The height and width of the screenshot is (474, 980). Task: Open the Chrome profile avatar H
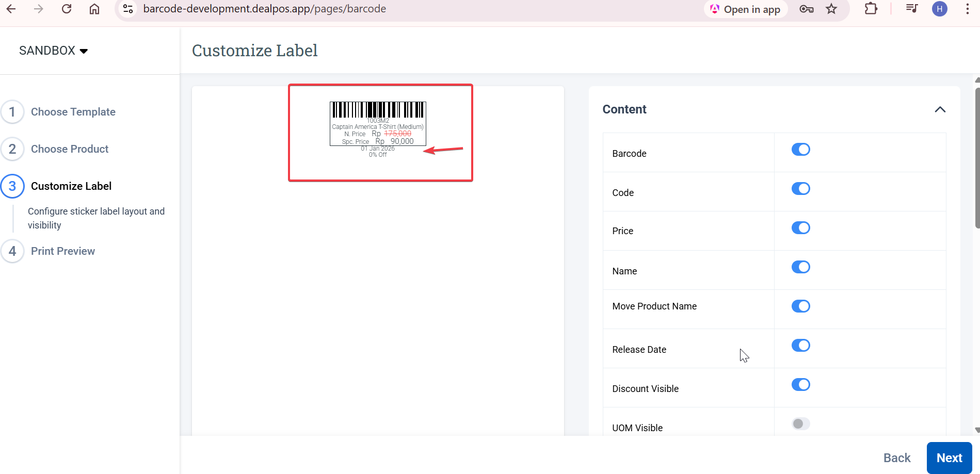940,9
